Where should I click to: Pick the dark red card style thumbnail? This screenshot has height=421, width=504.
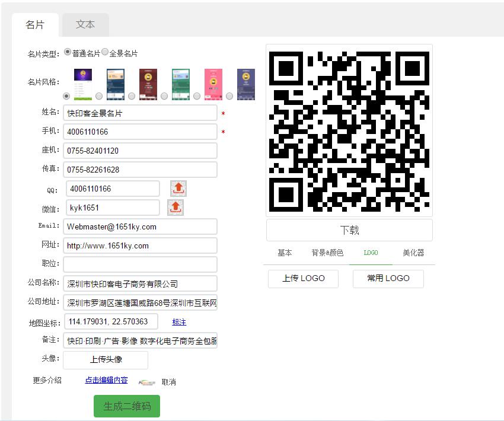(148, 84)
